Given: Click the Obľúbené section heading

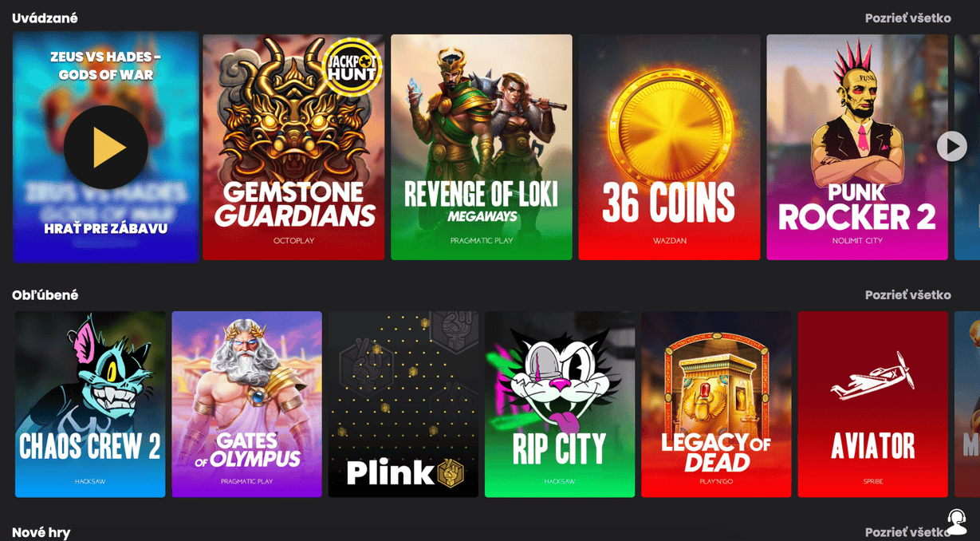Looking at the screenshot, I should 45,295.
